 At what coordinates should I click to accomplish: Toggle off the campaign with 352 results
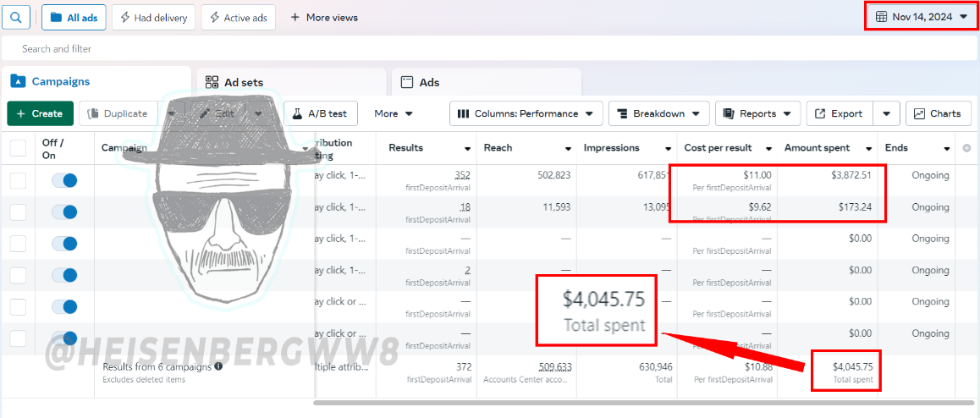(64, 180)
